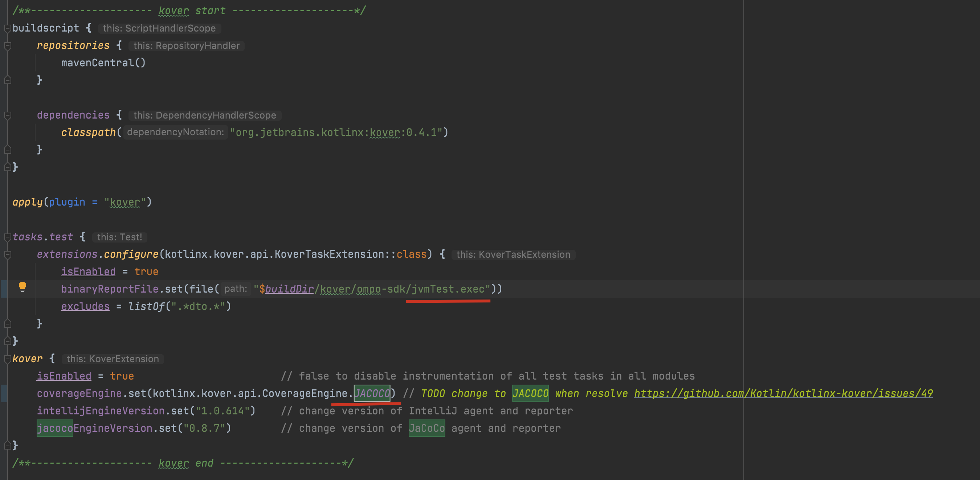Viewport: 980px width, 480px height.
Task: Collapse the tasks.test block
Action: coord(7,237)
